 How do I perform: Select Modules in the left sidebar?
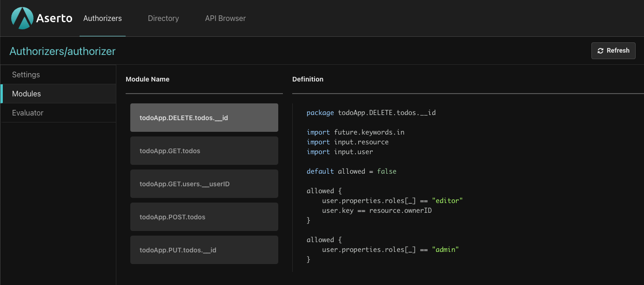(x=27, y=94)
